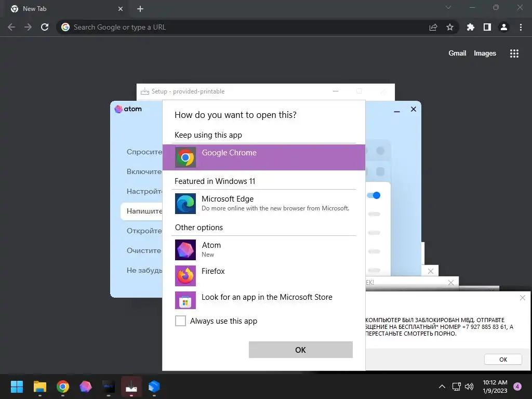Screen dimensions: 532x399
Task: Open Google apps grid
Action: coord(514,54)
